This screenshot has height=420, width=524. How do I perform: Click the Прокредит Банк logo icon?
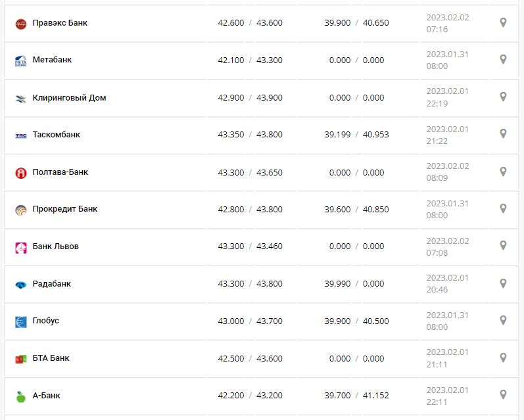(x=20, y=210)
